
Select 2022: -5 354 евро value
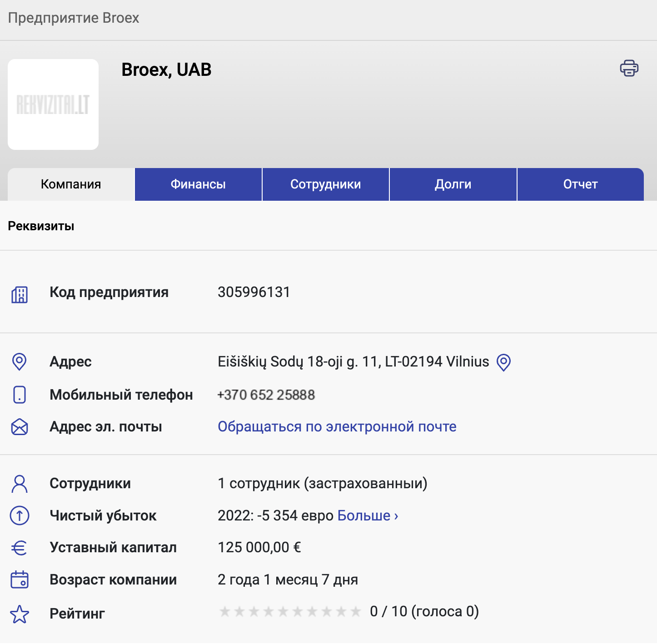coord(276,515)
